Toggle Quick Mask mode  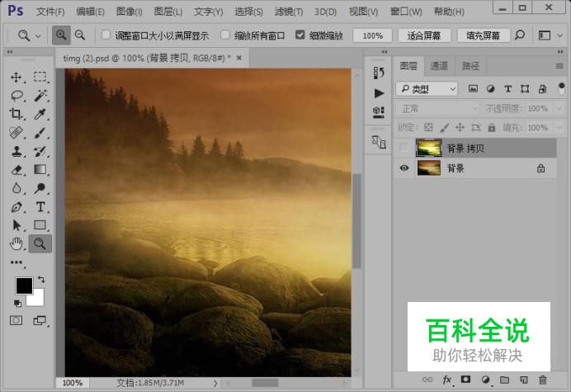[x=16, y=320]
